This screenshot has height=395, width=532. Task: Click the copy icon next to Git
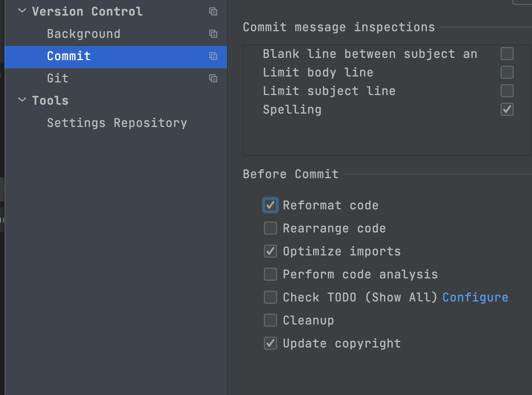(213, 78)
